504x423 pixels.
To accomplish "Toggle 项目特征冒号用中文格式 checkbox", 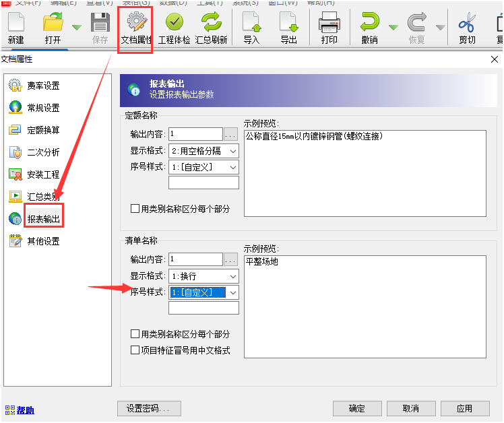I will 135,350.
